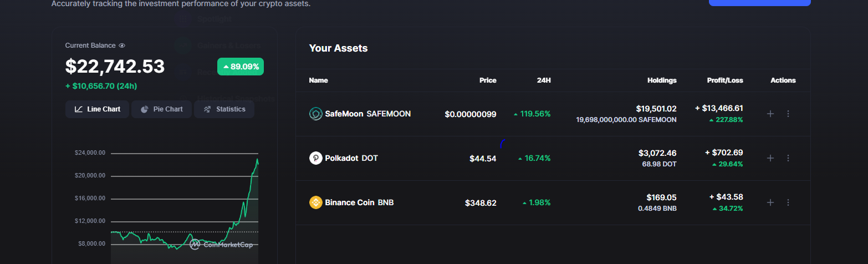Click the Binance Coin logo
Image resolution: width=868 pixels, height=264 pixels.
coord(315,202)
